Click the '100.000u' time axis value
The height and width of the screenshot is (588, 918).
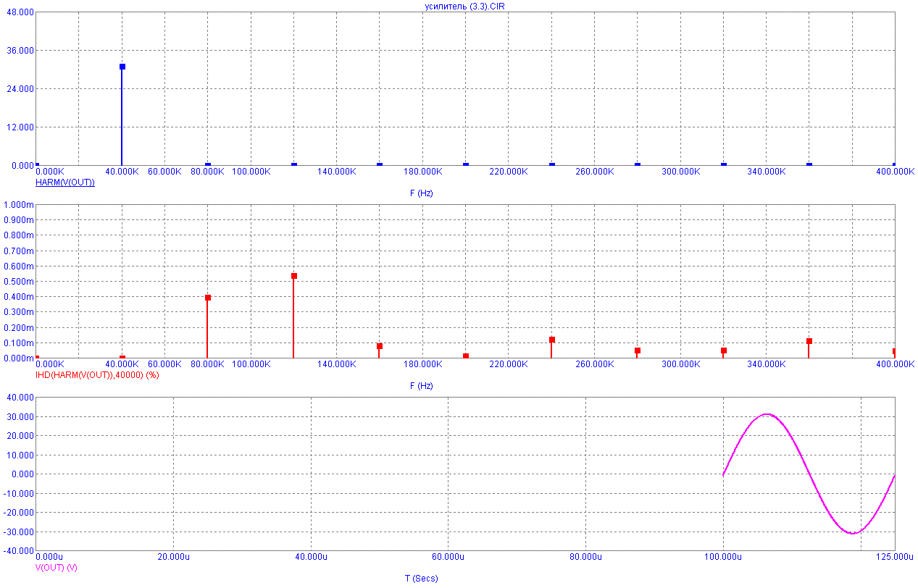(723, 557)
